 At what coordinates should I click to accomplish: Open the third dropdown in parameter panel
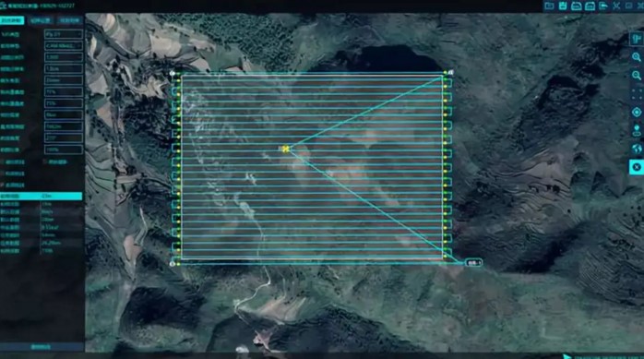pyautogui.click(x=64, y=57)
